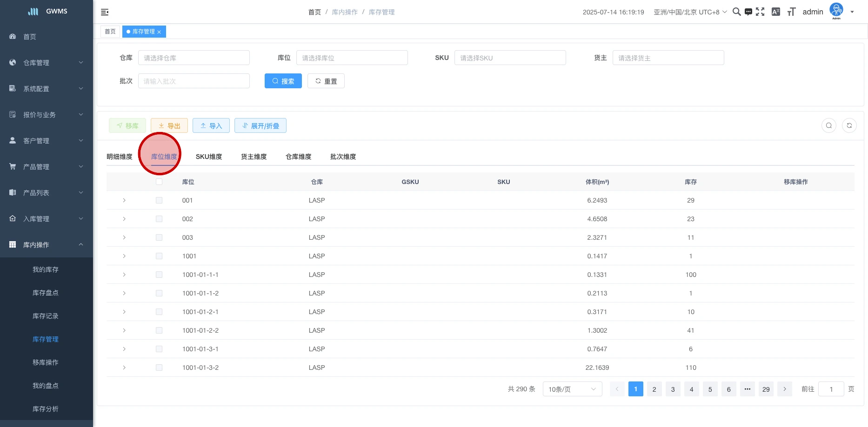The width and height of the screenshot is (868, 427).
Task: Click the blue 搜索 button
Action: point(283,81)
